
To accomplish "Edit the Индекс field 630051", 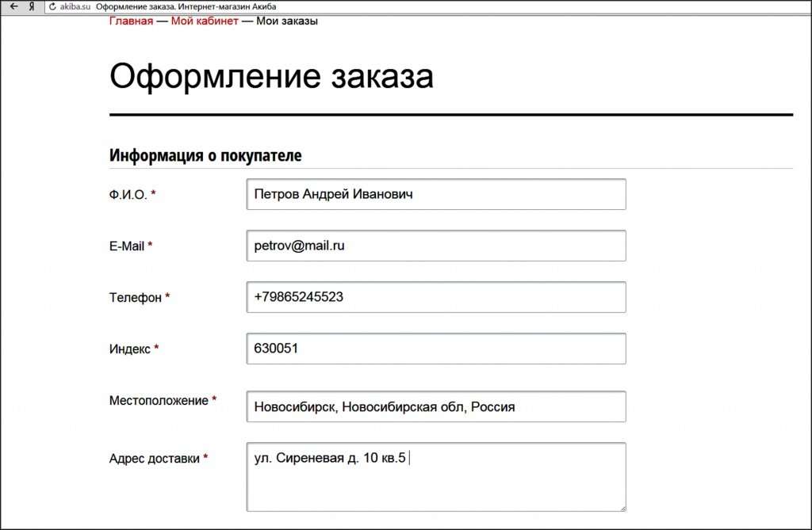I will [436, 349].
